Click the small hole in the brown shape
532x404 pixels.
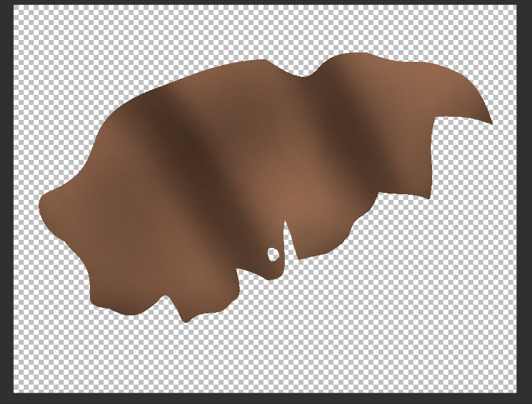pos(273,254)
